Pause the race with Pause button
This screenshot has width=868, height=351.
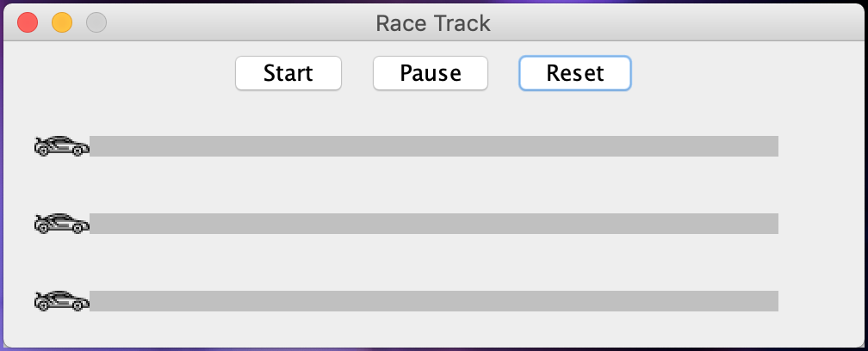[431, 73]
